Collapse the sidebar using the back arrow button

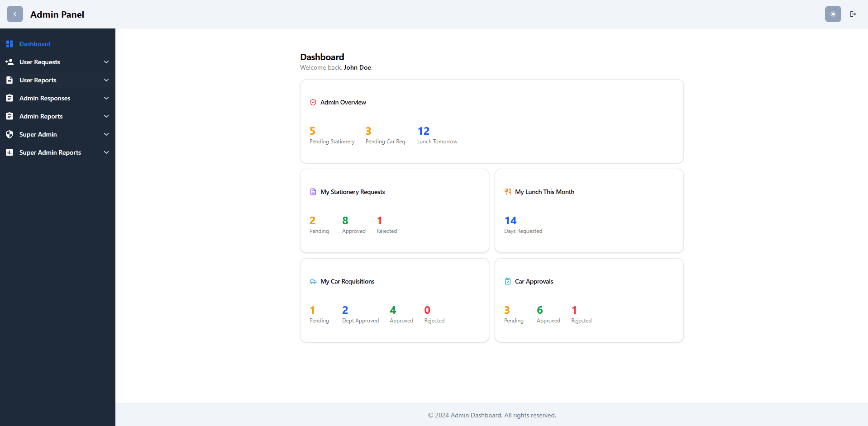point(15,14)
